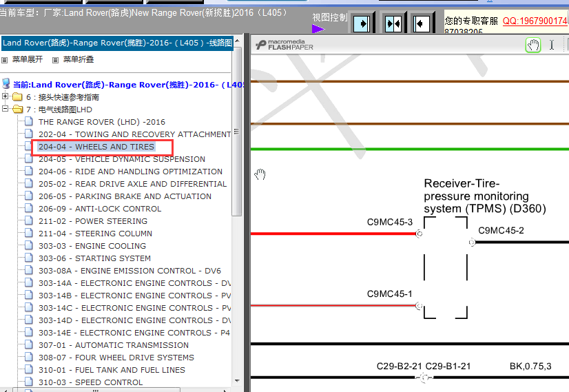Click the document icon for 211-02 POWER STEERING
The image size is (569, 392).
click(x=29, y=220)
